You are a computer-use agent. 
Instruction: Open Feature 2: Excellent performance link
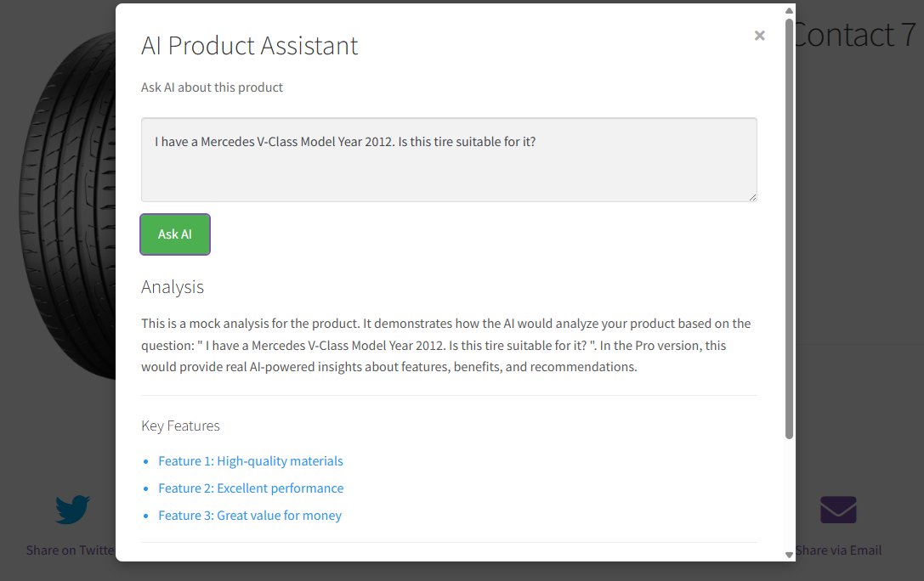(251, 488)
